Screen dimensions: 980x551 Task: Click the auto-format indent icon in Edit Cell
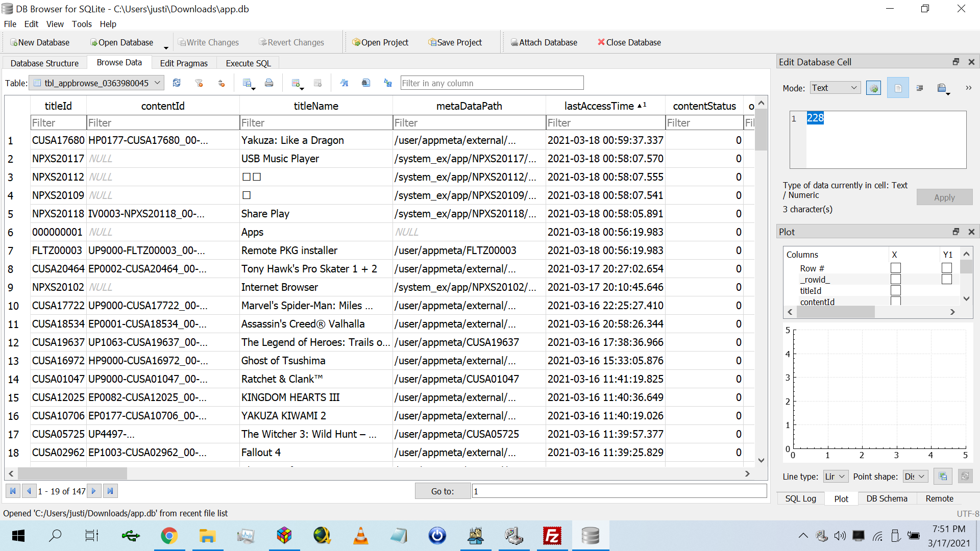click(x=920, y=88)
